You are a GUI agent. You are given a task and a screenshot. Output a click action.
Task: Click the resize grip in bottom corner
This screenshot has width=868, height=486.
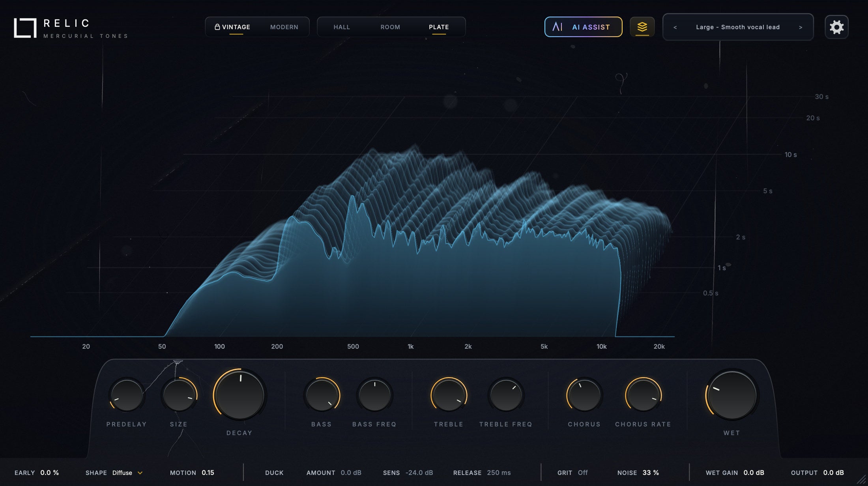[861, 480]
